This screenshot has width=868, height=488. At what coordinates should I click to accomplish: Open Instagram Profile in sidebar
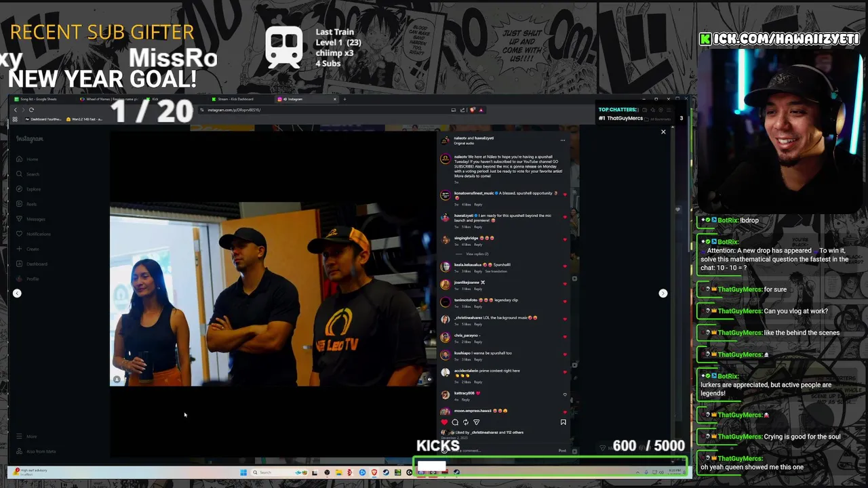27,279
